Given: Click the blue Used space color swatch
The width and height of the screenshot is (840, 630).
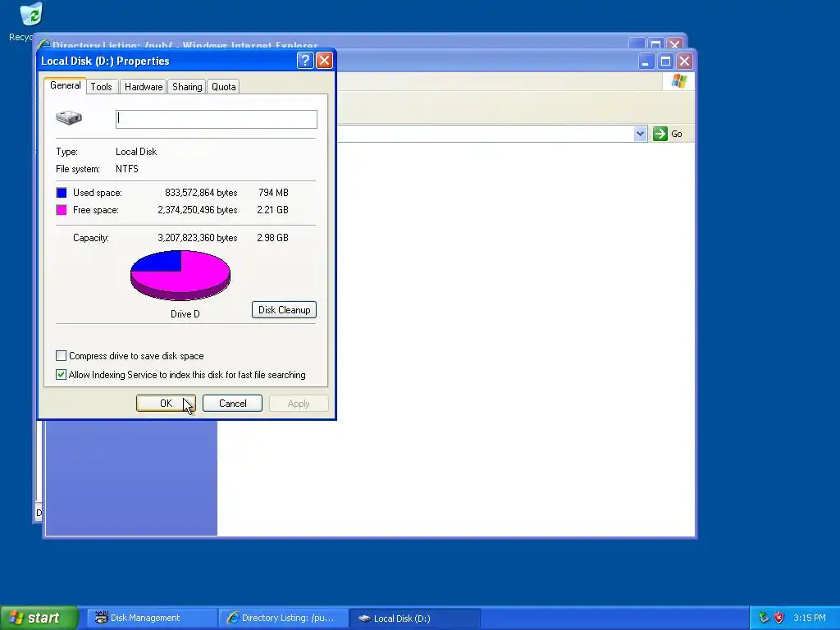Looking at the screenshot, I should point(62,193).
